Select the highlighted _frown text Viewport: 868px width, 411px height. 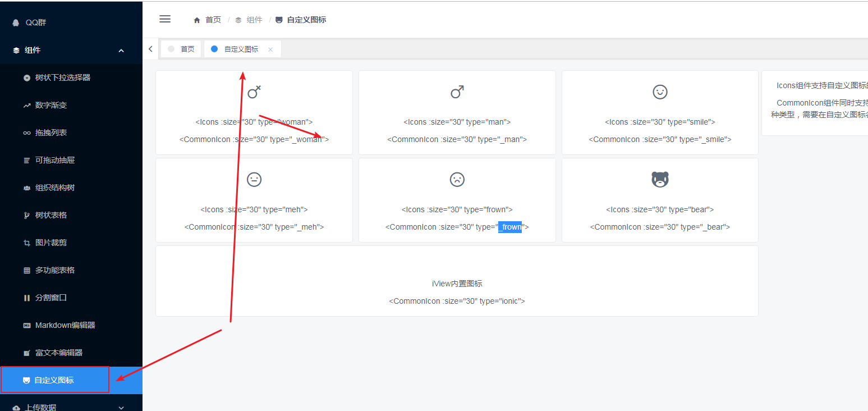pos(511,227)
